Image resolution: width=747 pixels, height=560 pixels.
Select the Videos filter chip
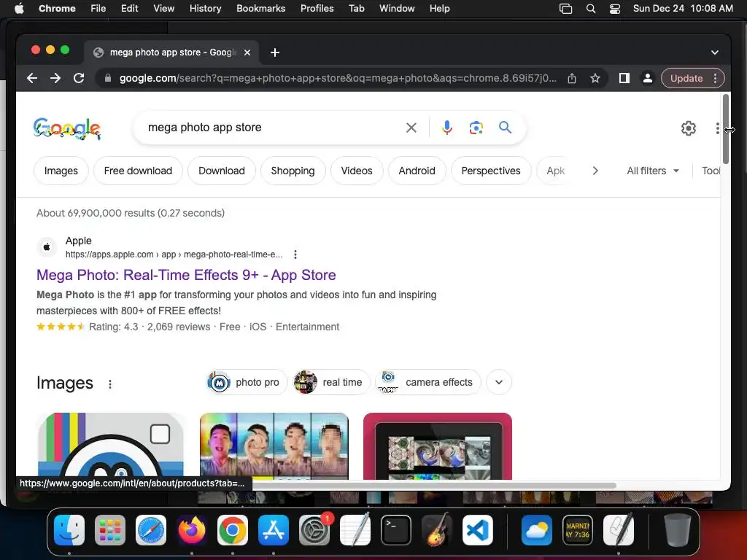357,171
